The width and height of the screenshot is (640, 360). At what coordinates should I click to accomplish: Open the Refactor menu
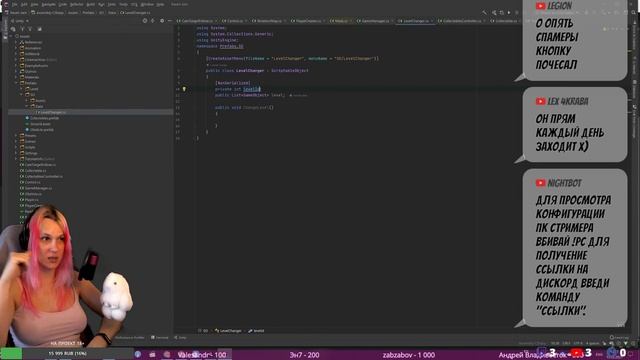coord(76,4)
